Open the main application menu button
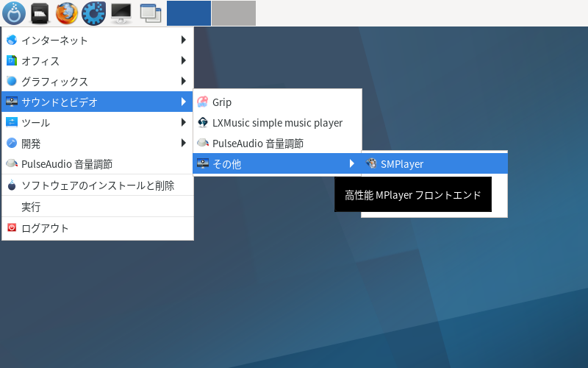588x368 pixels. point(14,13)
